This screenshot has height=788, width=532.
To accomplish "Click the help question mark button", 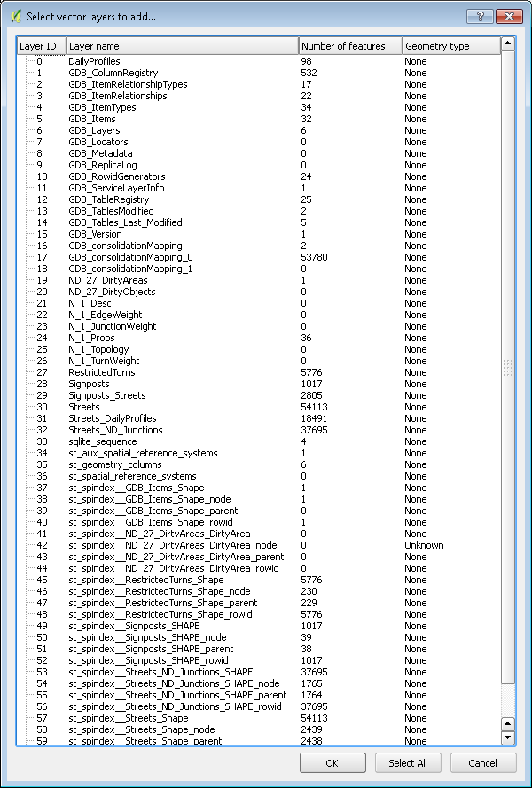I will [480, 17].
